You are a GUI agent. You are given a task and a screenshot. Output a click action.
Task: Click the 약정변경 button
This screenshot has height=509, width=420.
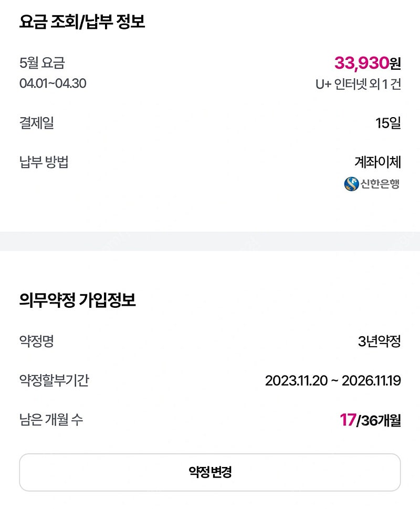click(210, 472)
